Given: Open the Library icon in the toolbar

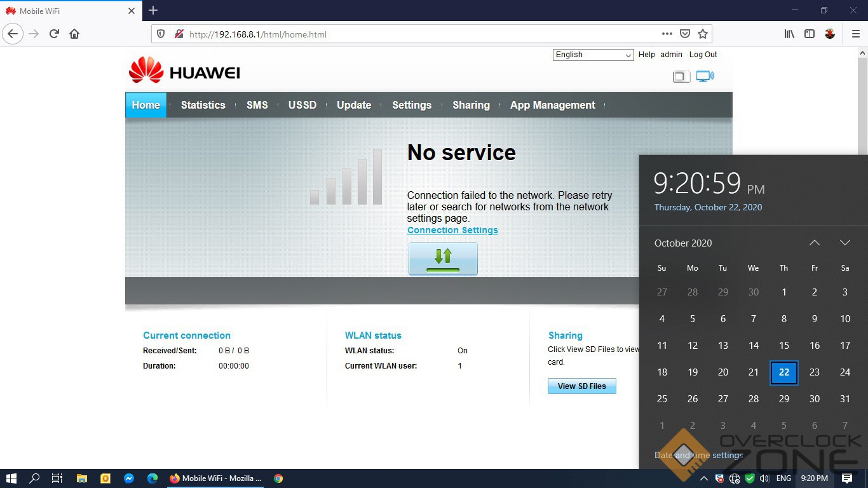Looking at the screenshot, I should 789,34.
